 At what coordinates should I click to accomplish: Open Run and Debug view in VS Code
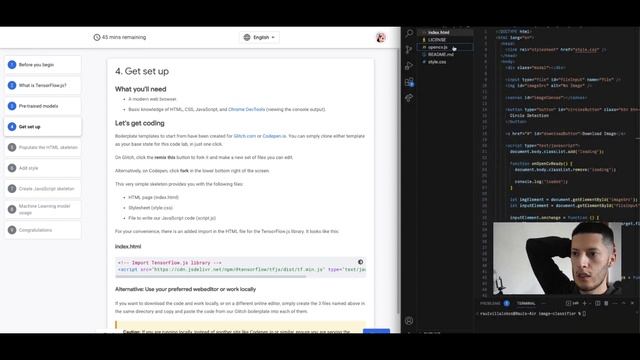pyautogui.click(x=409, y=66)
